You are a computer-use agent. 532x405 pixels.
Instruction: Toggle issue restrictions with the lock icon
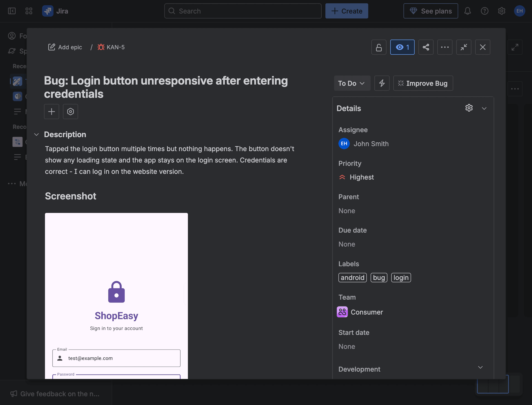coord(379,47)
